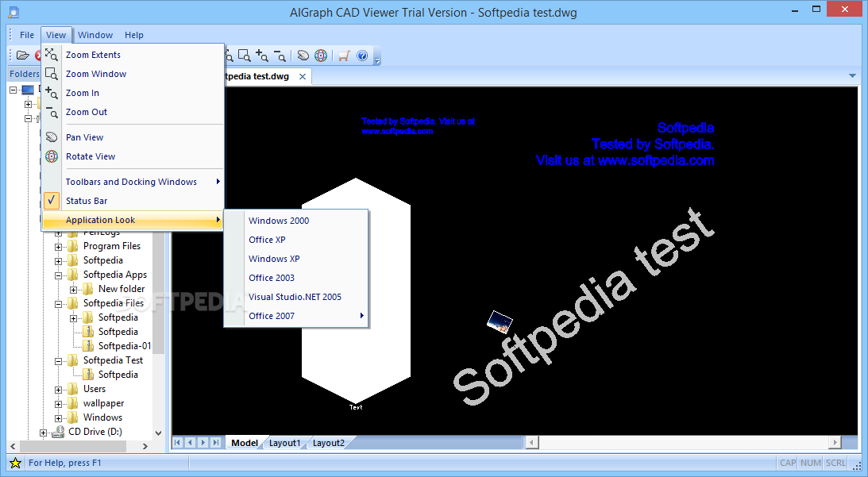Choose Zoom Out from the View menu
The height and width of the screenshot is (477, 868).
coord(133,112)
